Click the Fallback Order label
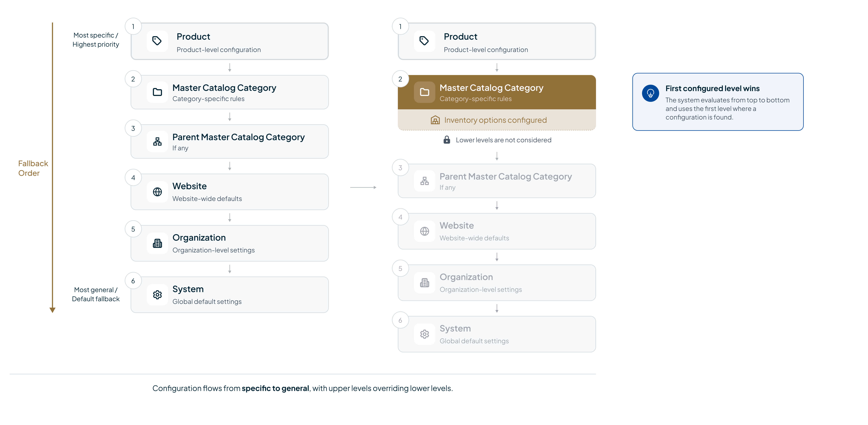Screen dimensions: 868x425 click(x=33, y=168)
